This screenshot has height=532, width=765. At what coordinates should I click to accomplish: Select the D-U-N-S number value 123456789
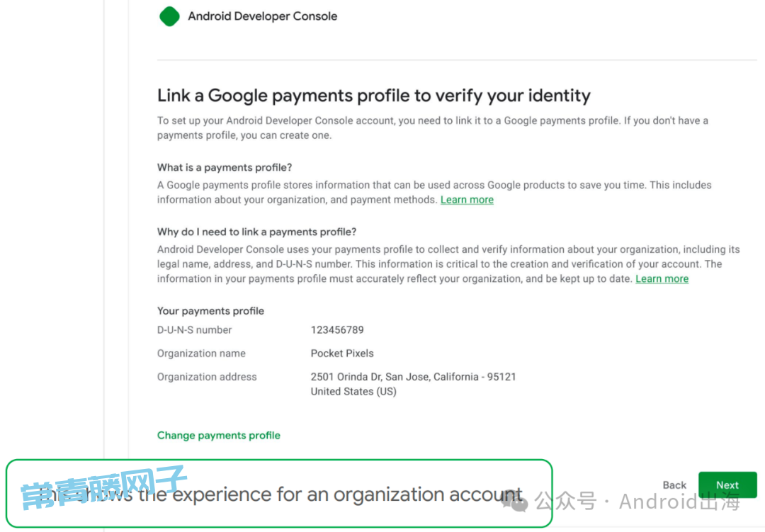[x=337, y=330]
